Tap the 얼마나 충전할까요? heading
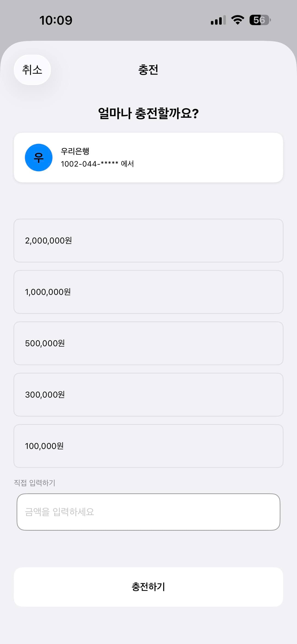The image size is (297, 644). coord(148,113)
